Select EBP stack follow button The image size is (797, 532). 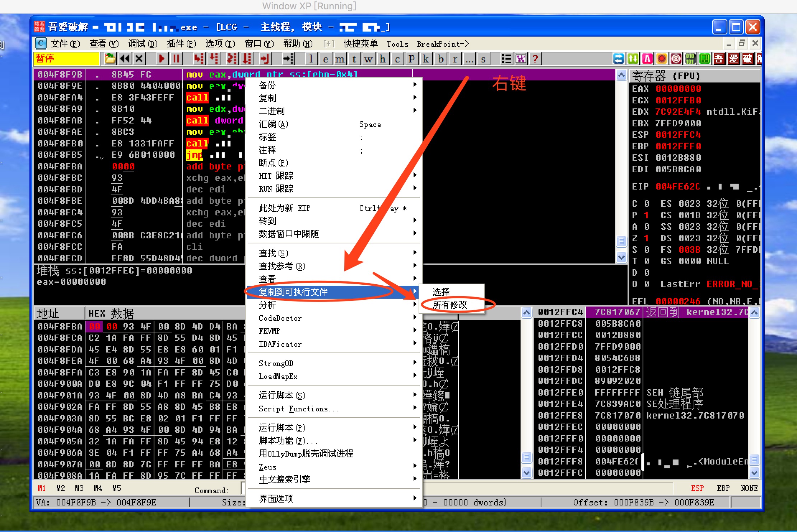[x=723, y=489]
